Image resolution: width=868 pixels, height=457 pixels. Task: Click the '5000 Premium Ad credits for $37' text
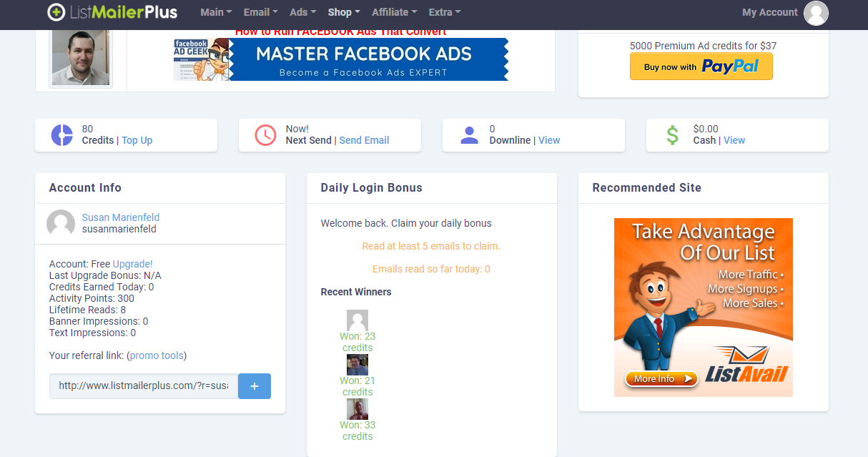[x=703, y=46]
